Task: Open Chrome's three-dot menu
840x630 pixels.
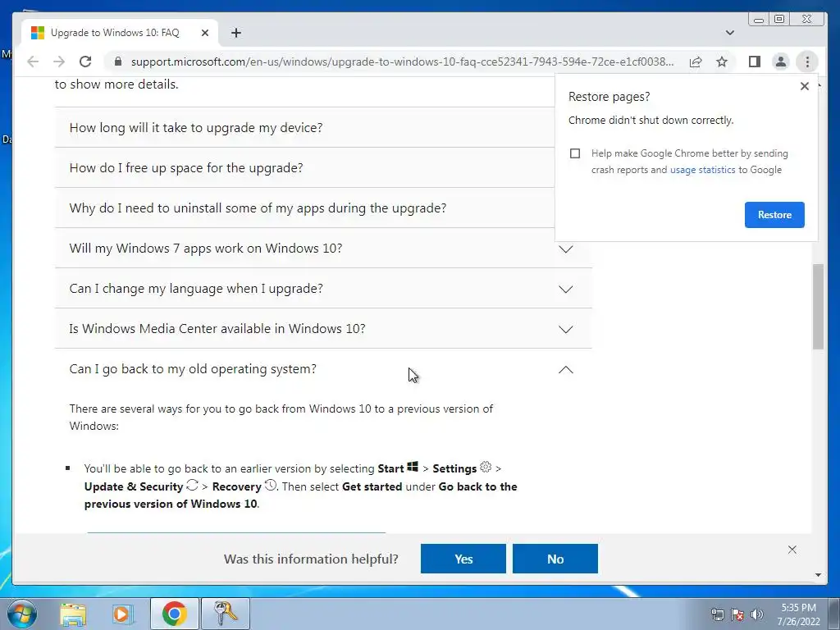Action: [807, 62]
